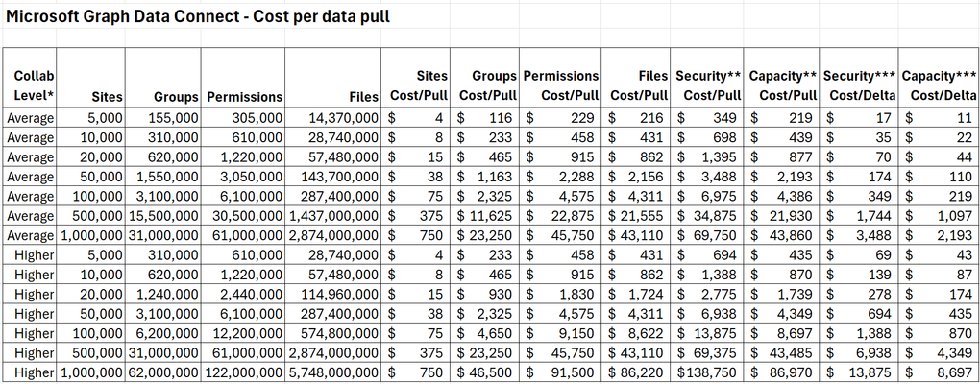Select the Groups cell 1,240,000
The height and width of the screenshot is (384, 980).
click(x=163, y=294)
